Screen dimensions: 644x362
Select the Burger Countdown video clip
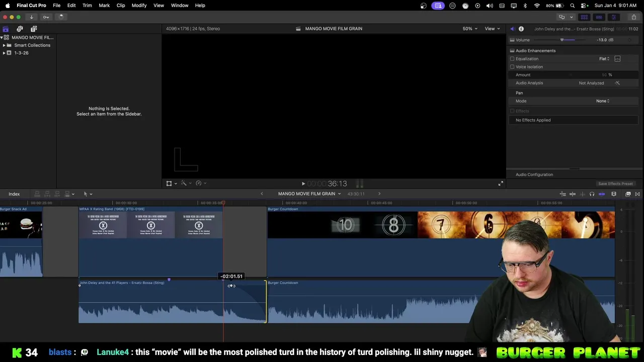click(x=441, y=241)
